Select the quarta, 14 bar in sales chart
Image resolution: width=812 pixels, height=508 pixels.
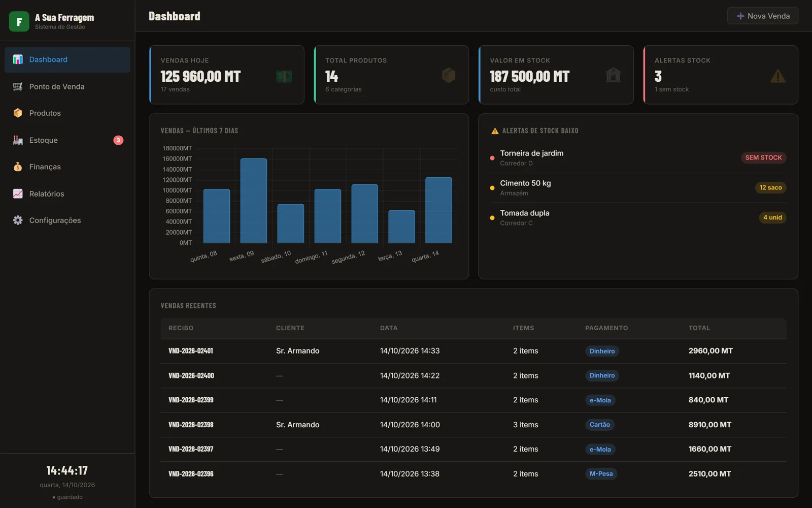click(x=438, y=210)
